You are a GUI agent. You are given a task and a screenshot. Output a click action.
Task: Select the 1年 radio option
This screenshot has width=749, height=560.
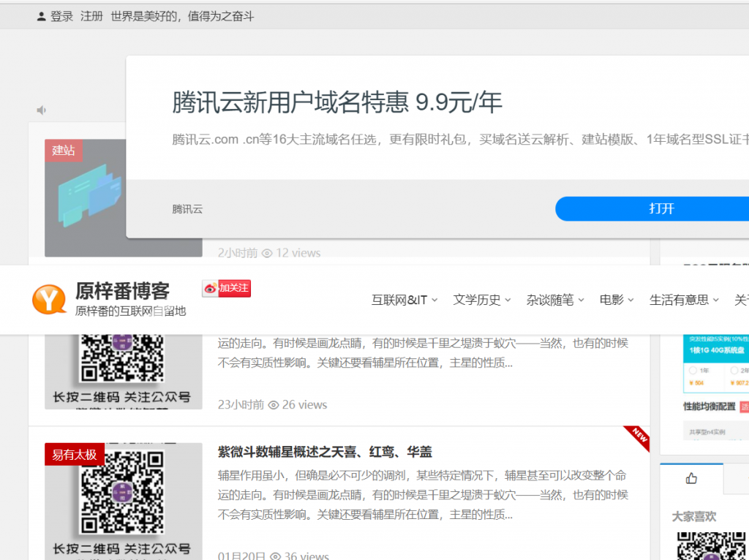[692, 371]
